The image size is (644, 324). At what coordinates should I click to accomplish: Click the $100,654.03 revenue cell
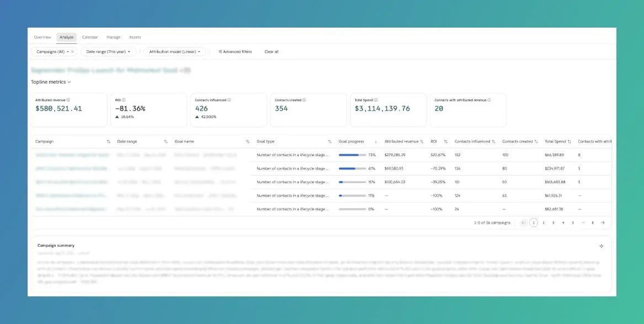pos(395,182)
